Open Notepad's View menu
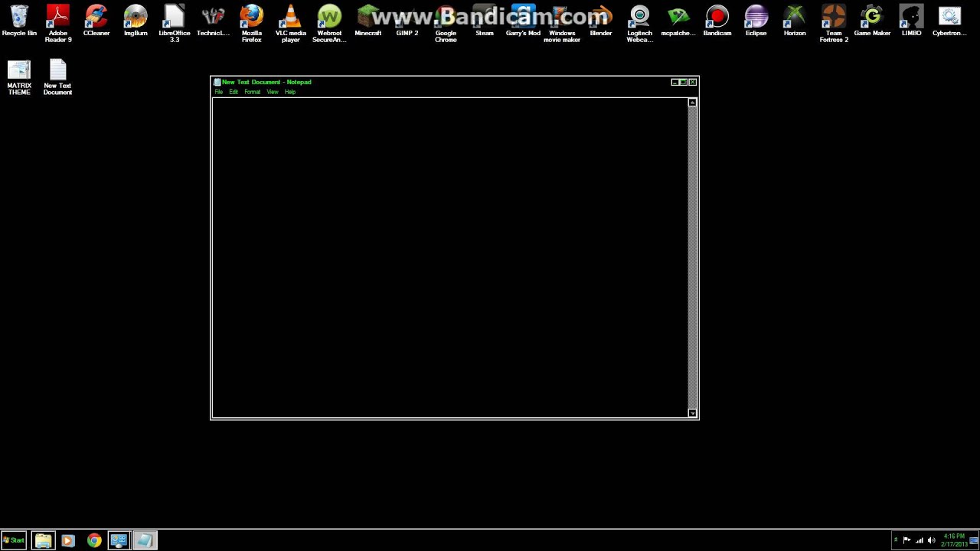 [x=273, y=92]
